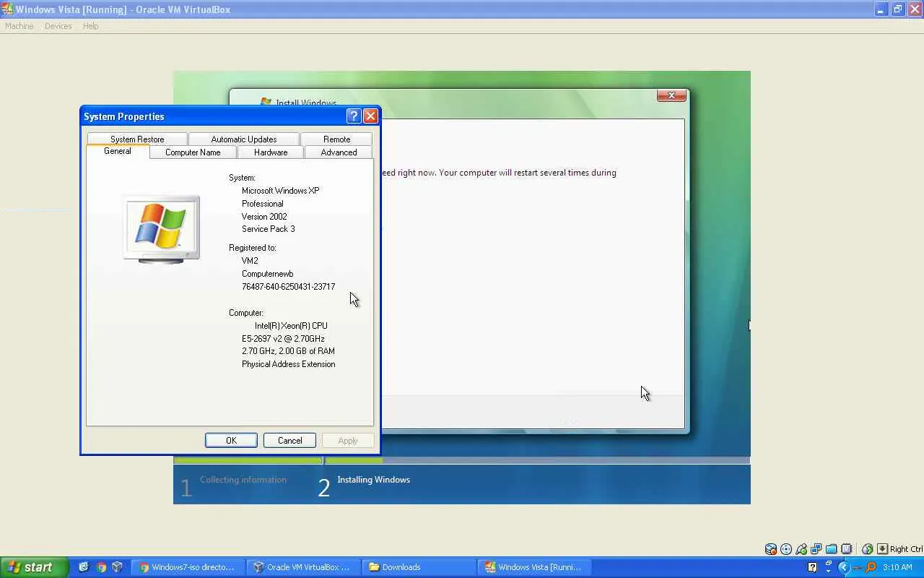Open the hard disk activity indicator
The image size is (924, 578).
pos(771,549)
